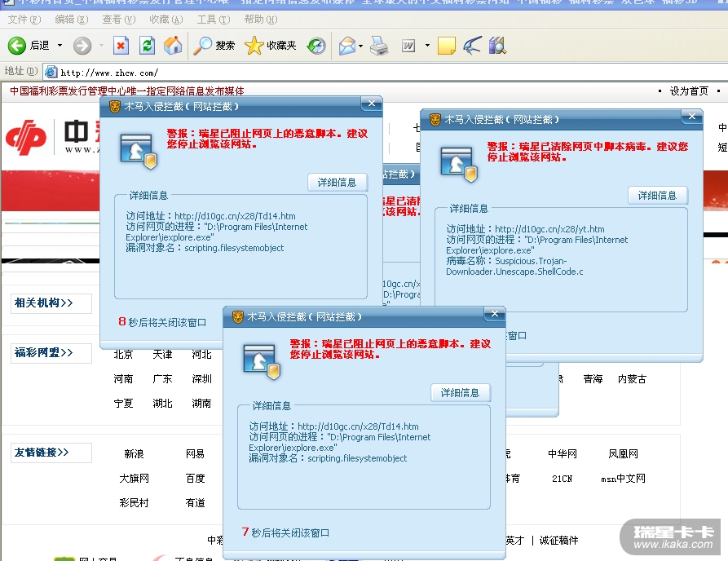Open the msn中文网 friendly link
Screen dimensions: 728x561
[623, 479]
